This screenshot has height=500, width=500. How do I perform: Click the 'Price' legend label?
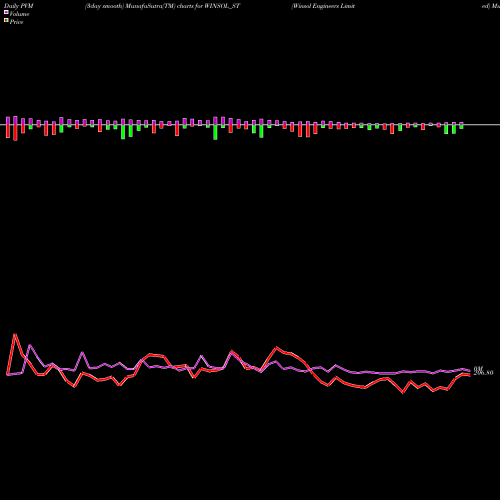point(16,22)
